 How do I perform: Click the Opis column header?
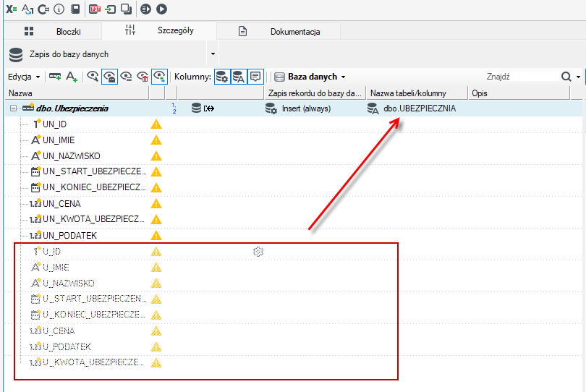(x=519, y=93)
